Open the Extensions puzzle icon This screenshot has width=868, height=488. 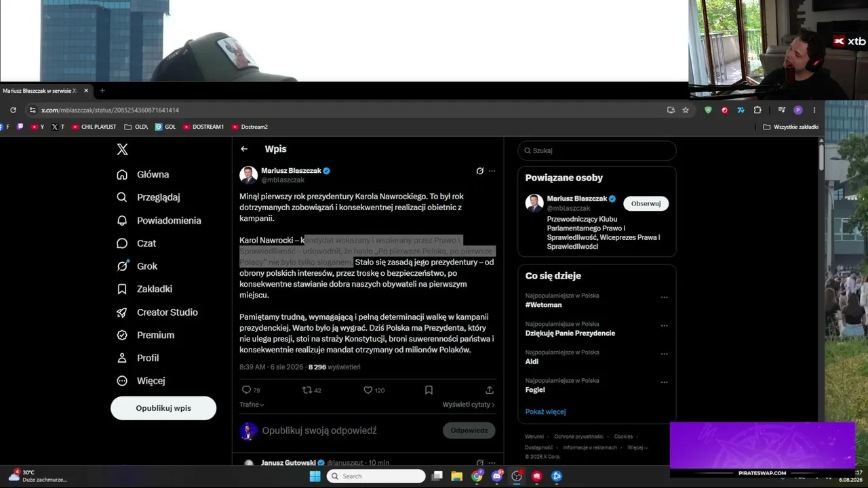(x=757, y=110)
